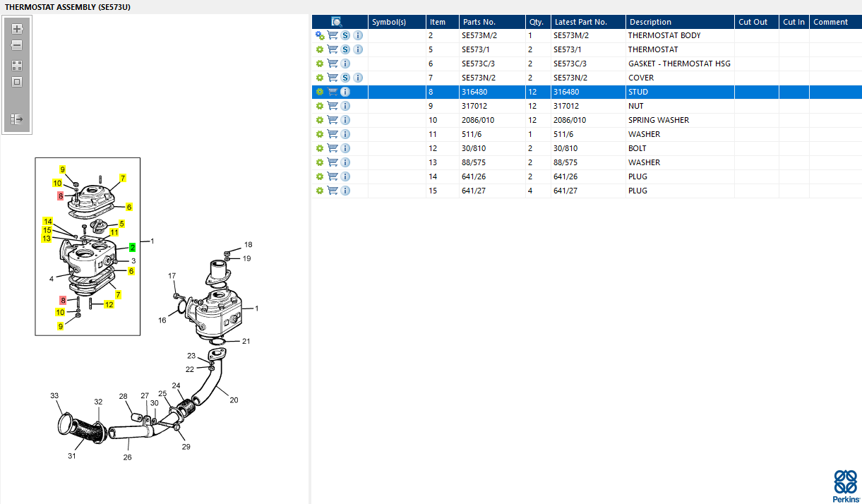Sort by the Description column header

click(x=681, y=22)
